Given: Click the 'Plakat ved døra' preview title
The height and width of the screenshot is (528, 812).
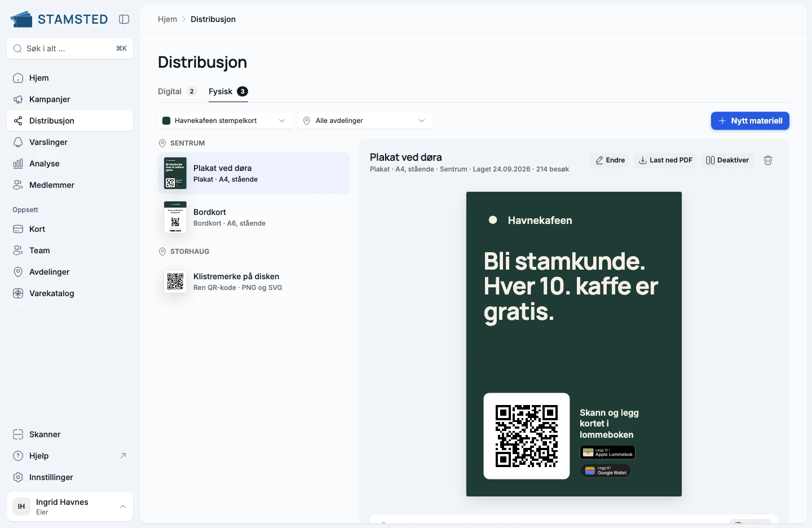Looking at the screenshot, I should [x=406, y=157].
